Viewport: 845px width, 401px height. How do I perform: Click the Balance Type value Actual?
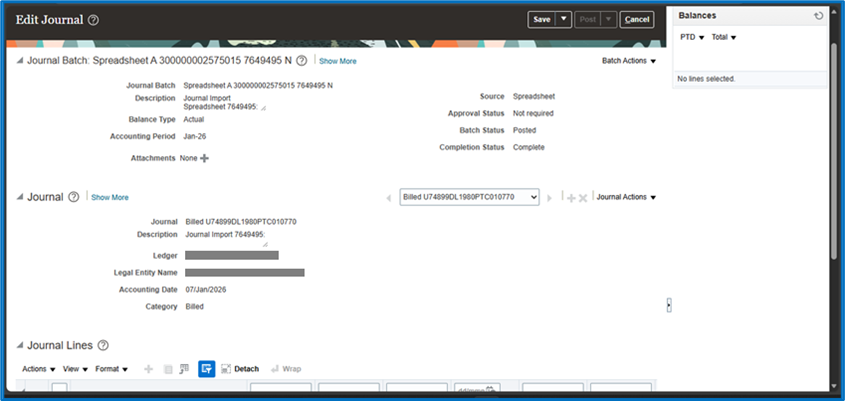tap(193, 120)
